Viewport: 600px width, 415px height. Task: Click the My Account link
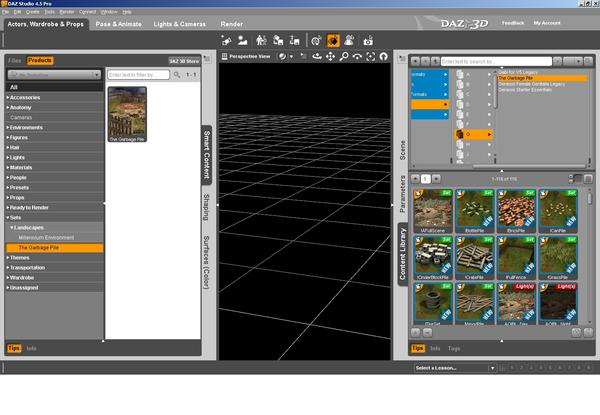[547, 23]
